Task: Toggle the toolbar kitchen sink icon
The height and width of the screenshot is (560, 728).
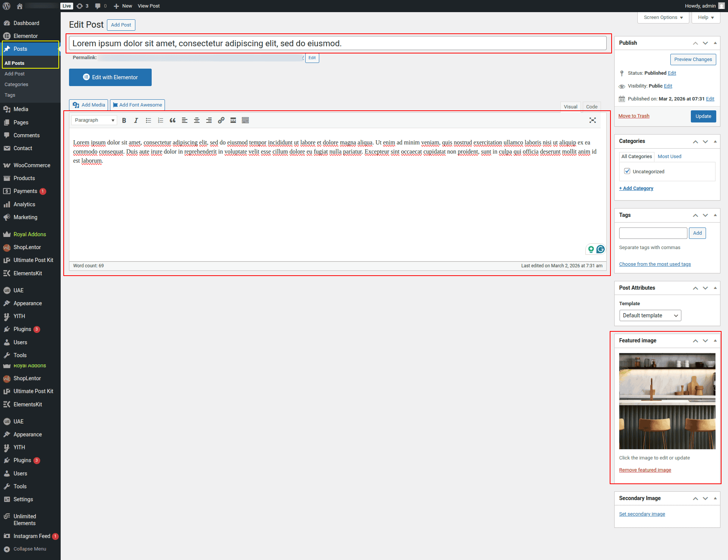Action: (x=245, y=120)
